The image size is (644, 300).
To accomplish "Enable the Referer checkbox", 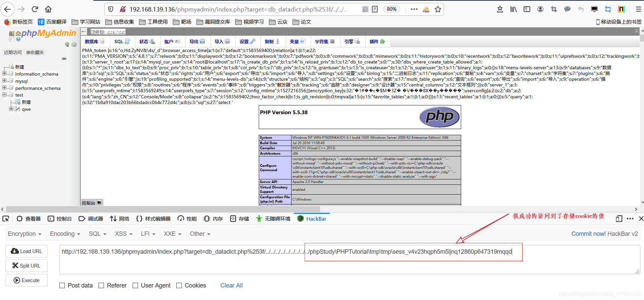I will click(x=101, y=285).
